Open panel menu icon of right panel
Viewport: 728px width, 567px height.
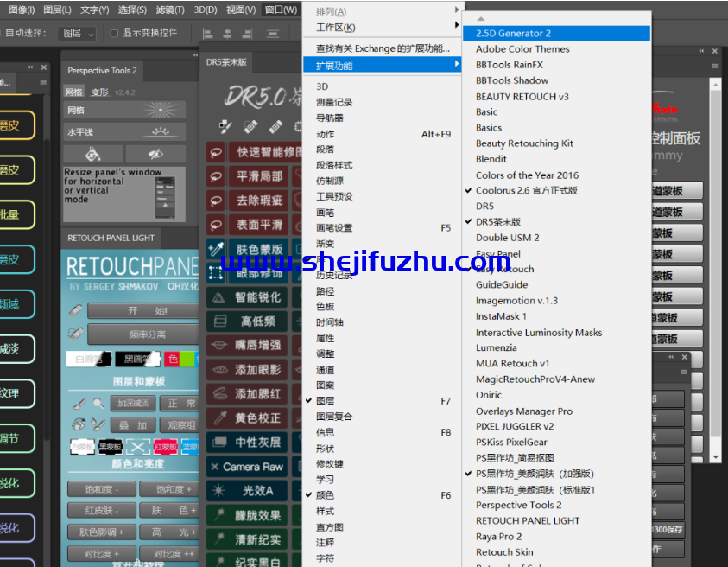[x=714, y=67]
